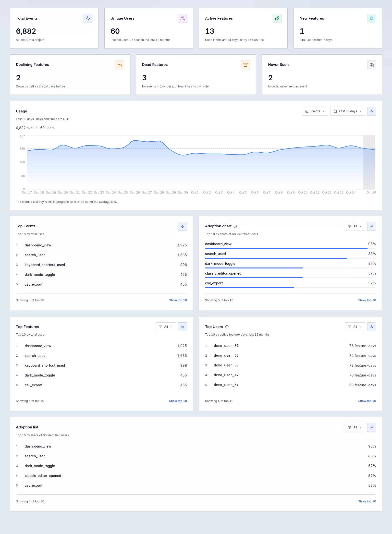The width and height of the screenshot is (392, 534).
Task: Select csv_export row in Top Features
Action: pos(101,385)
